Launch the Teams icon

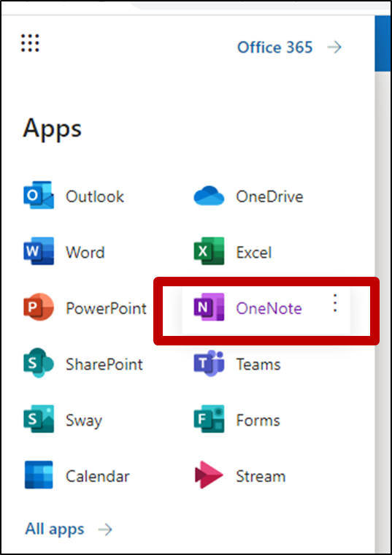(x=209, y=363)
